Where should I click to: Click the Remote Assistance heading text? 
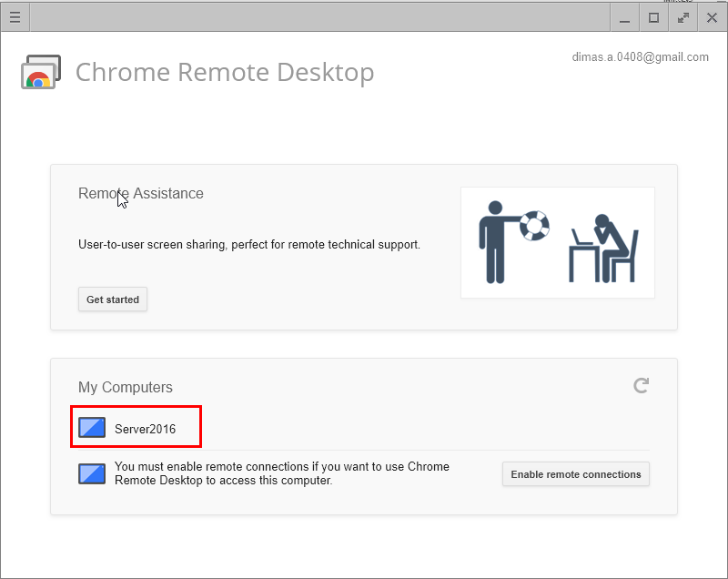pos(140,193)
